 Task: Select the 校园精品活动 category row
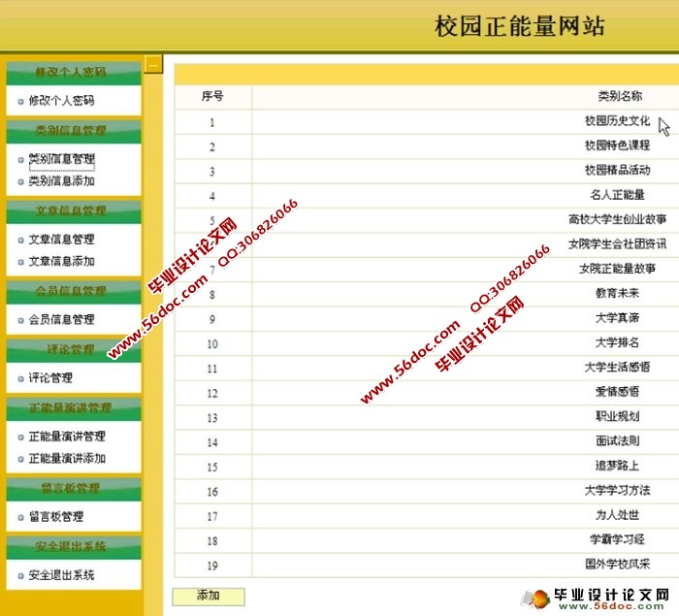pos(427,171)
